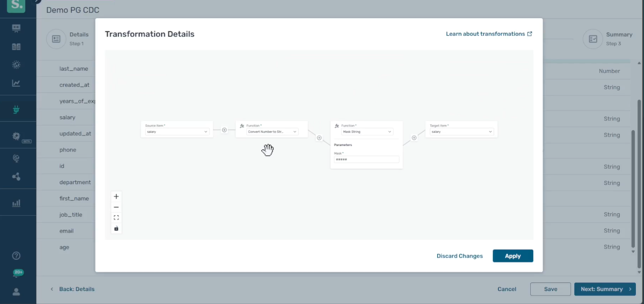Add step between Source Item and Function
644x304 pixels.
point(224,130)
